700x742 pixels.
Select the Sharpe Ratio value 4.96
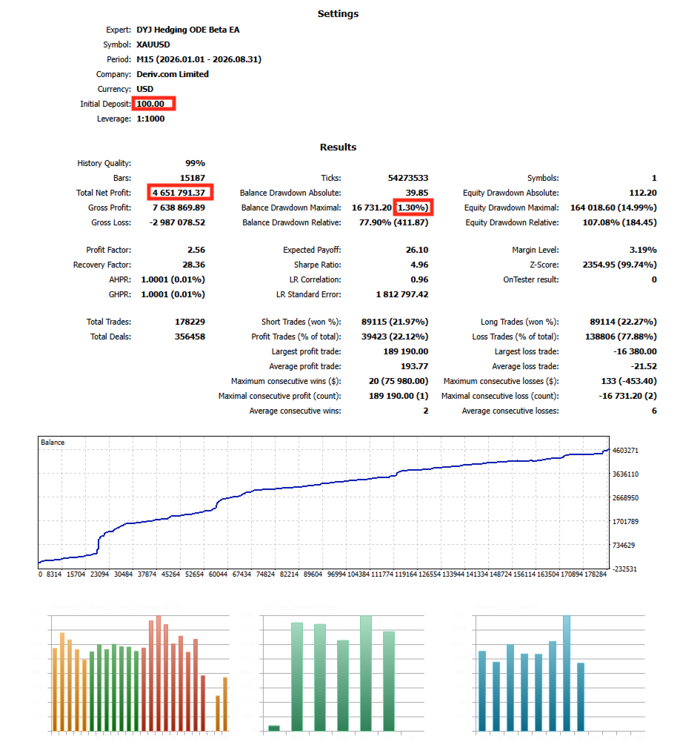[419, 265]
